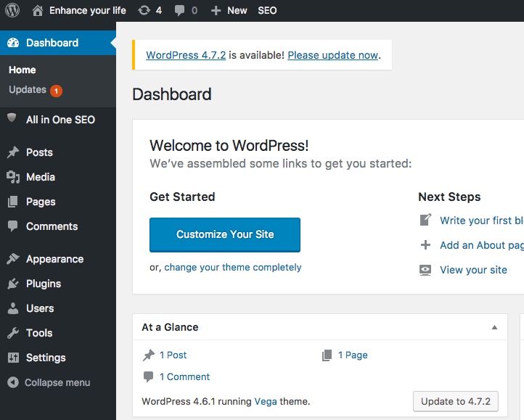Open the WordPress logo menu
Image resolution: width=524 pixels, height=420 pixels.
tap(12, 10)
